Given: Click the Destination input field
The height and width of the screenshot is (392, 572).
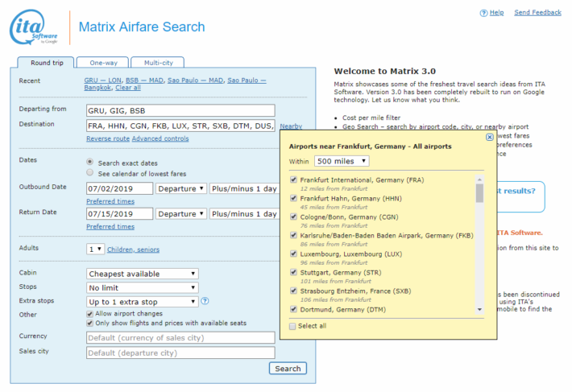Looking at the screenshot, I should click(180, 126).
